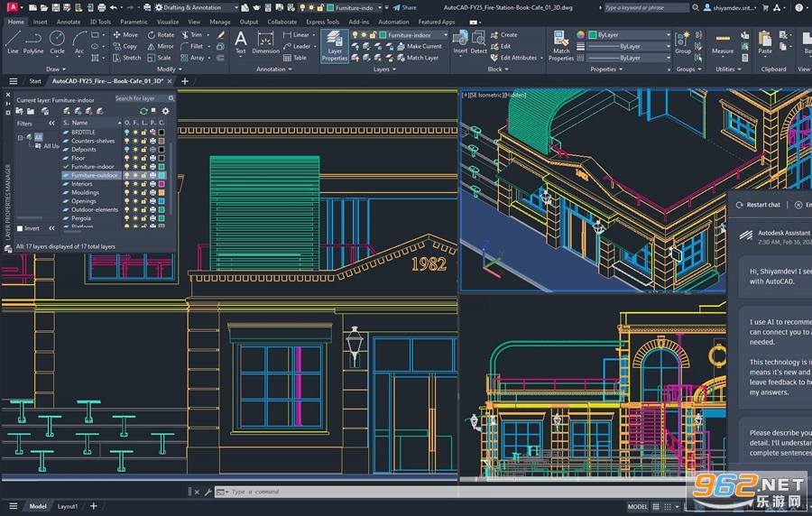
Task: Click the Detect block tool
Action: tap(478, 42)
